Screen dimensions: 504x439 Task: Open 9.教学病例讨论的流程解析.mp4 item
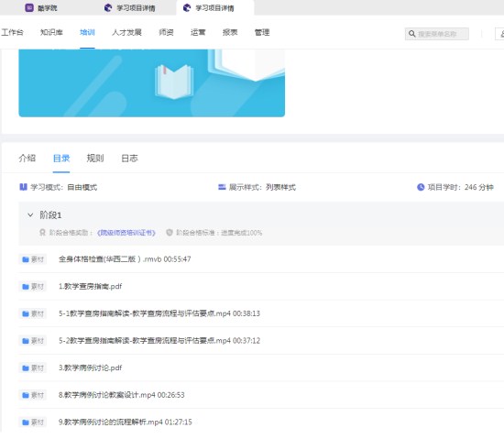(x=126, y=422)
